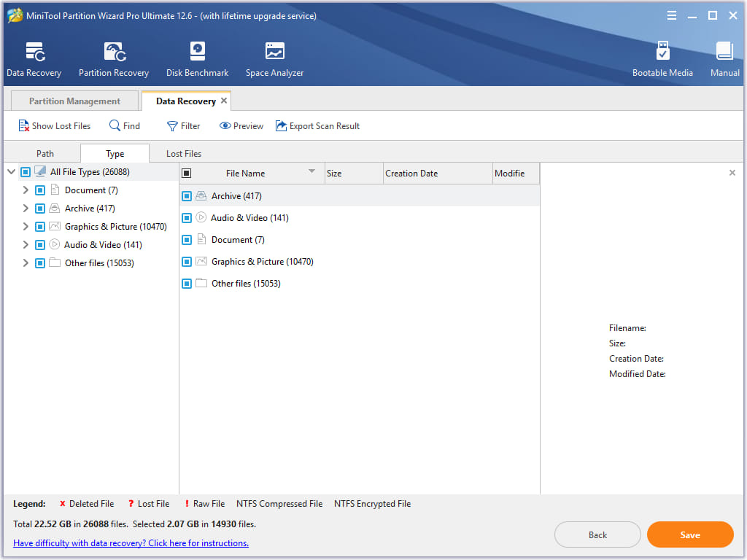The height and width of the screenshot is (560, 747).
Task: Switch to the Partition Management tab
Action: tap(75, 101)
